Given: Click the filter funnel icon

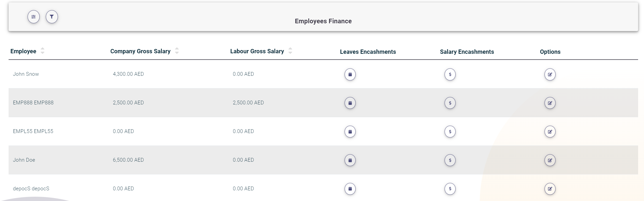Looking at the screenshot, I should pos(52,17).
